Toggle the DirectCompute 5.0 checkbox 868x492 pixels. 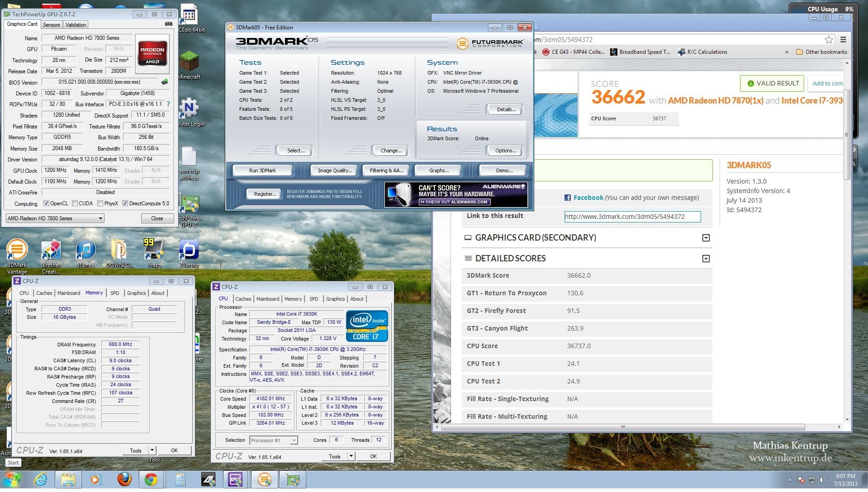(x=125, y=203)
